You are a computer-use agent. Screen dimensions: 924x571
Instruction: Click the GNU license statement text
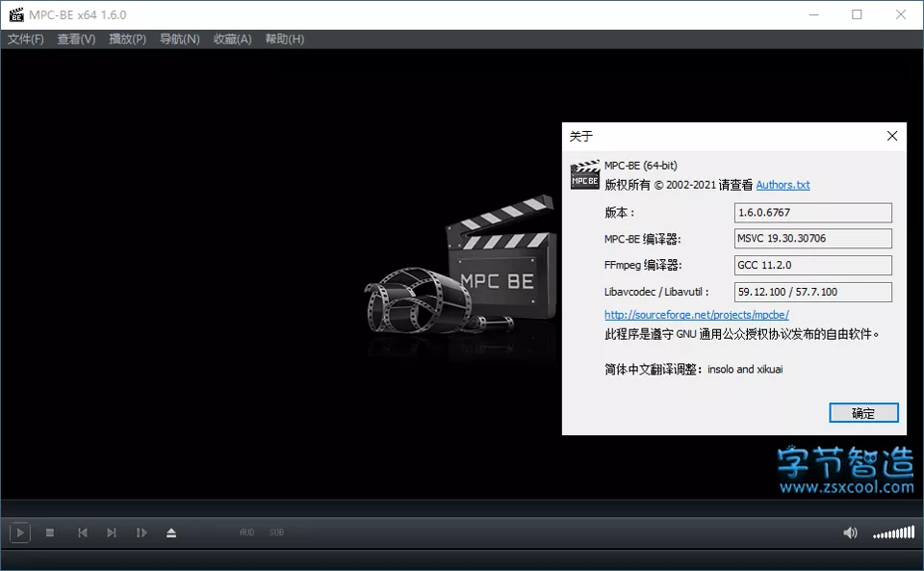click(741, 334)
